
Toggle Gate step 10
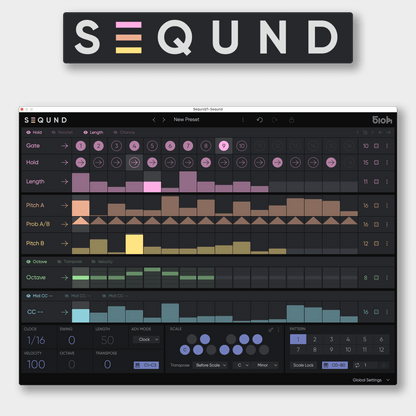point(242,146)
